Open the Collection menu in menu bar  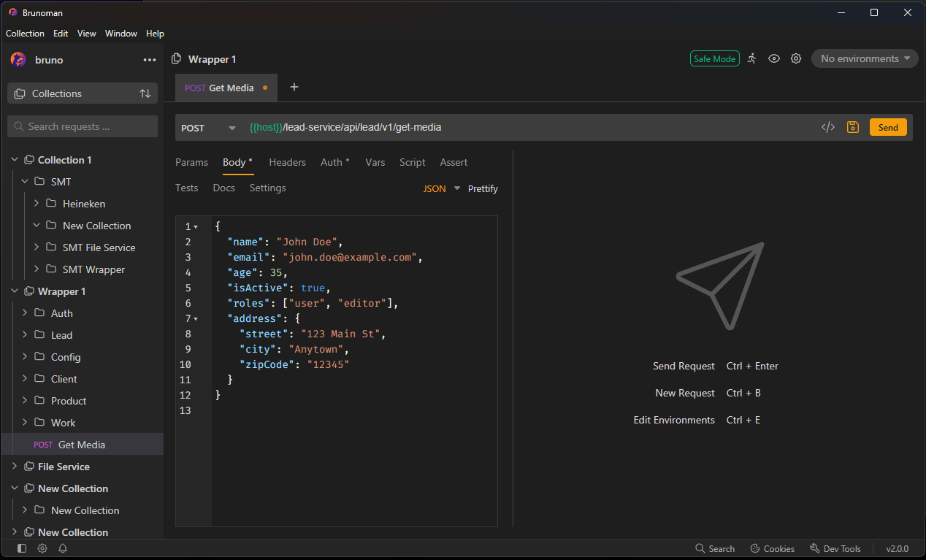[x=25, y=34]
